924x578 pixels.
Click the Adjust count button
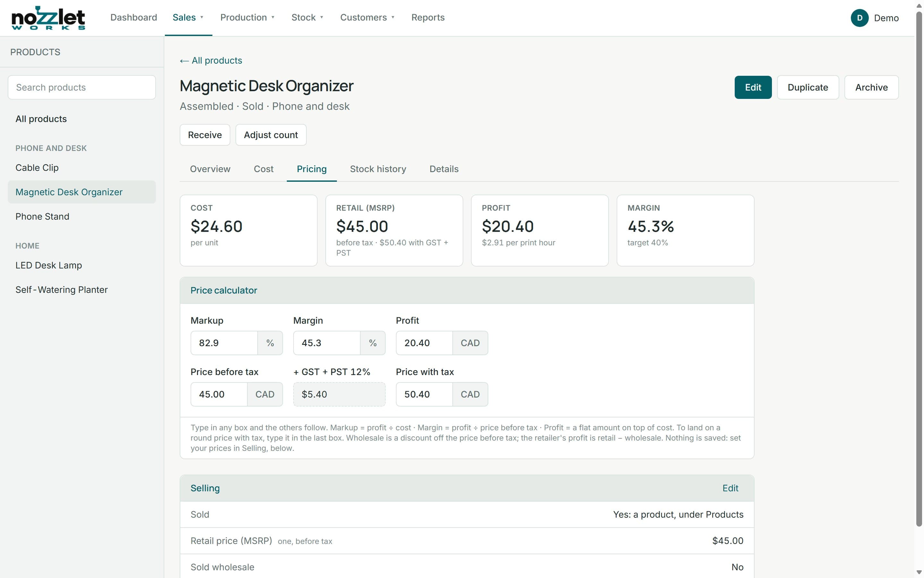(x=271, y=135)
